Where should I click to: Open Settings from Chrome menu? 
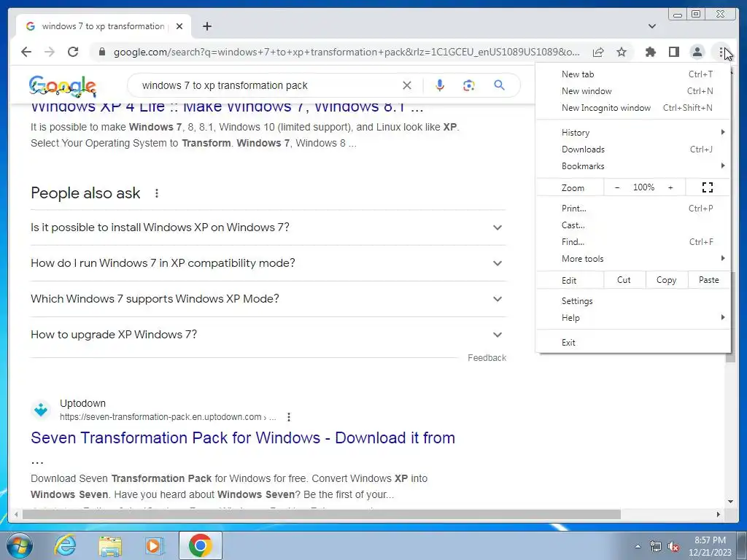point(632,301)
